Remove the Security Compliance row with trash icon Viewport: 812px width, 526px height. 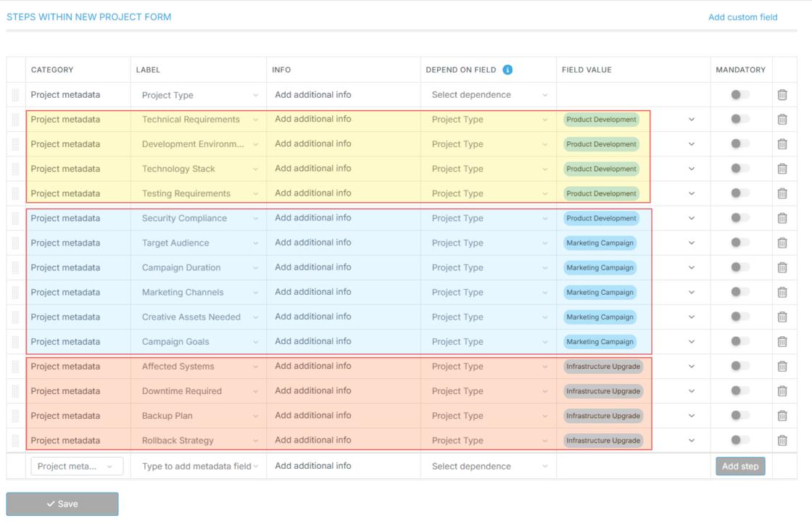(x=782, y=218)
